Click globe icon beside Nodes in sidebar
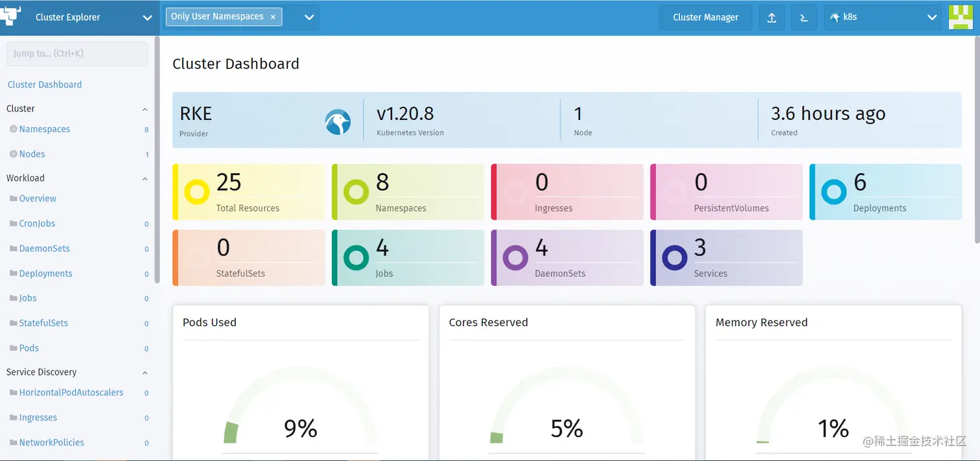This screenshot has height=461, width=980. point(13,154)
